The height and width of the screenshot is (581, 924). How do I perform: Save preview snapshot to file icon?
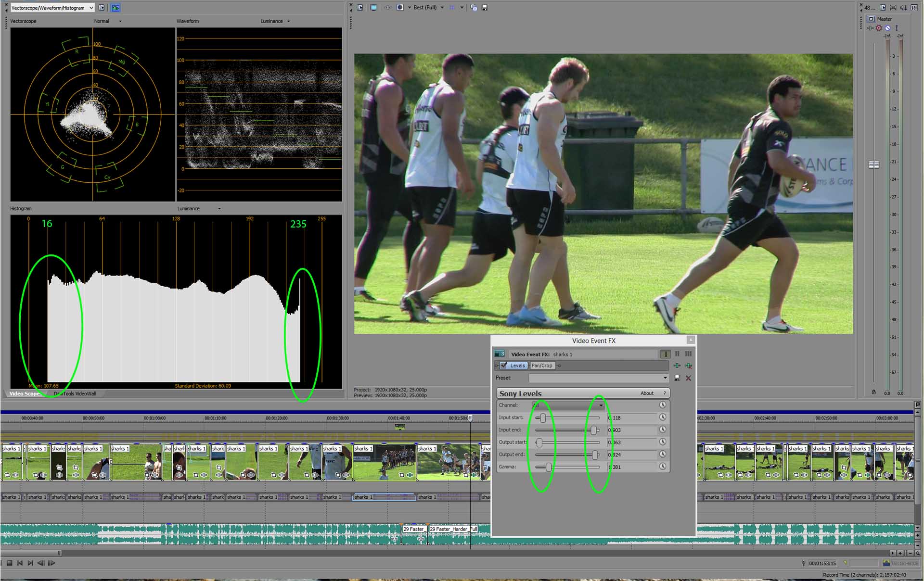(x=485, y=8)
